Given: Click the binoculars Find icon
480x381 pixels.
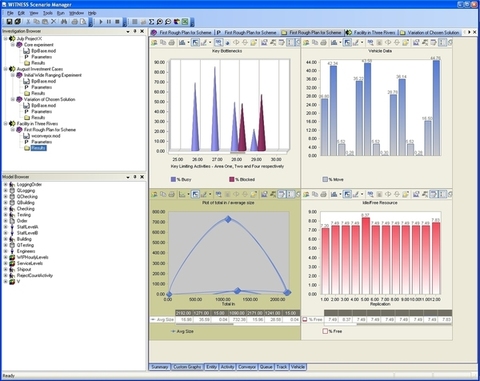Looking at the screenshot, I should [64, 22].
